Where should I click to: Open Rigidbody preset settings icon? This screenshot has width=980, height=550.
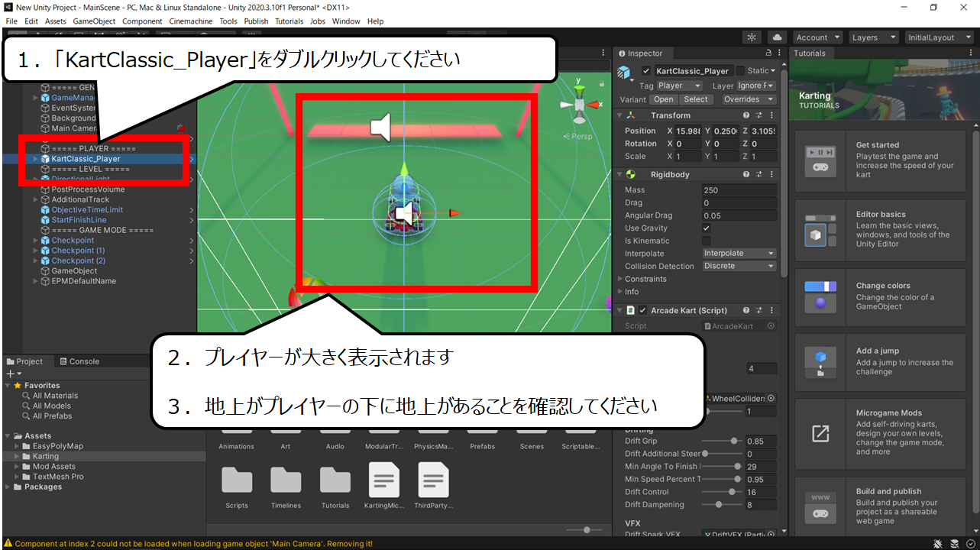pyautogui.click(x=759, y=174)
